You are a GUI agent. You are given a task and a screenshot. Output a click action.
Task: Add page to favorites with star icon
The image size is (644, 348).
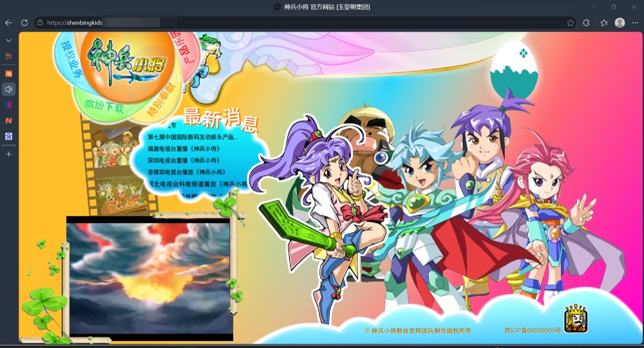pyautogui.click(x=570, y=23)
